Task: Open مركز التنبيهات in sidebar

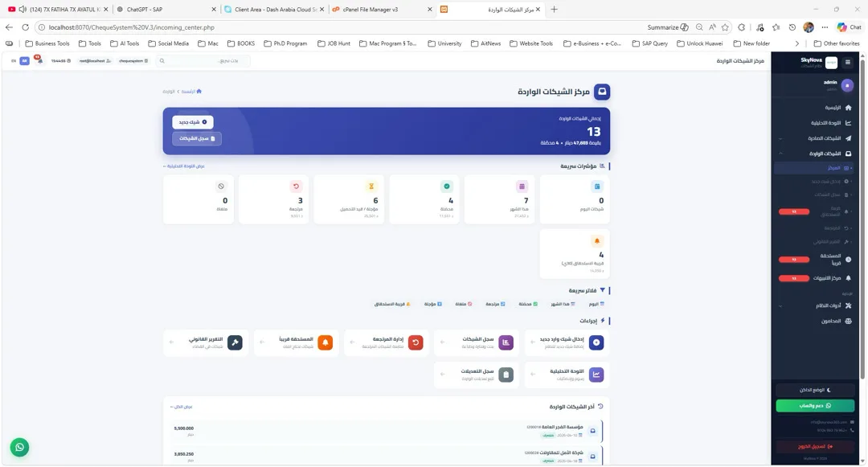Action: [x=814, y=278]
